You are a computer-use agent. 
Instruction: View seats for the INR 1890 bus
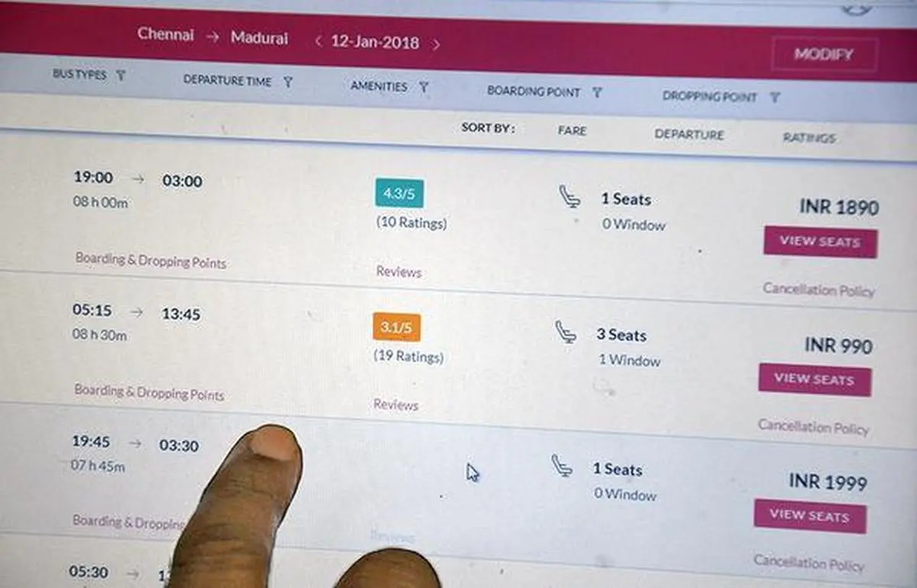820,242
